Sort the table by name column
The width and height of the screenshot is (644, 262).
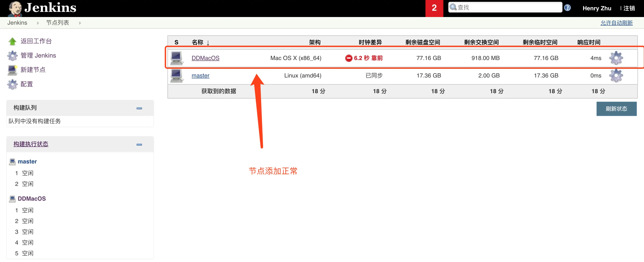coord(197,42)
